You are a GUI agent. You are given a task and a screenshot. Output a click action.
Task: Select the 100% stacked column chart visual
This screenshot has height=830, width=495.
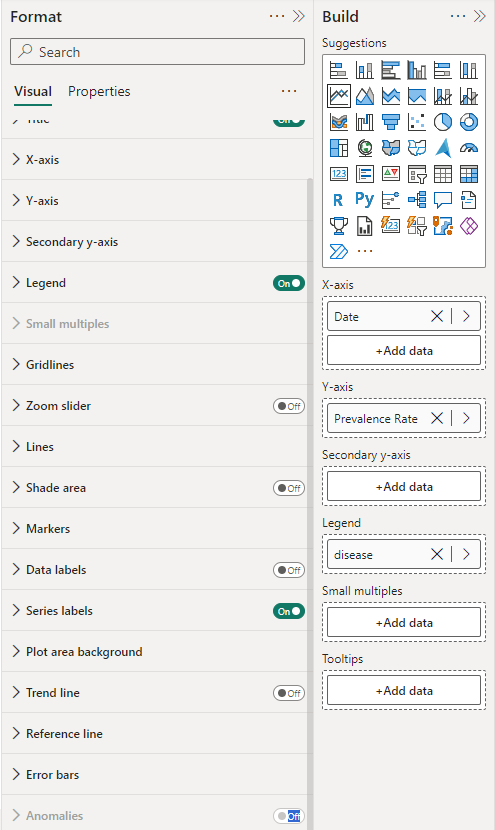coord(469,70)
